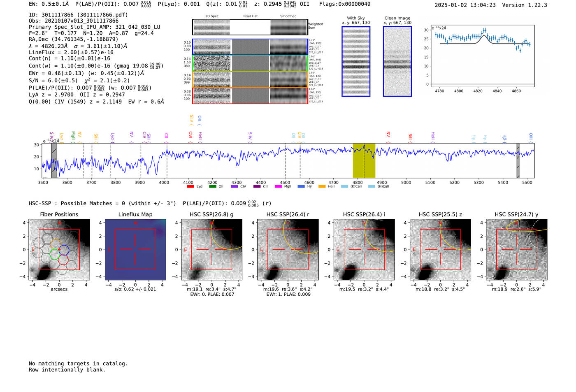This screenshot has width=576, height=392.
Task: Click the blue Hγ legend swatch
Action: click(301, 186)
